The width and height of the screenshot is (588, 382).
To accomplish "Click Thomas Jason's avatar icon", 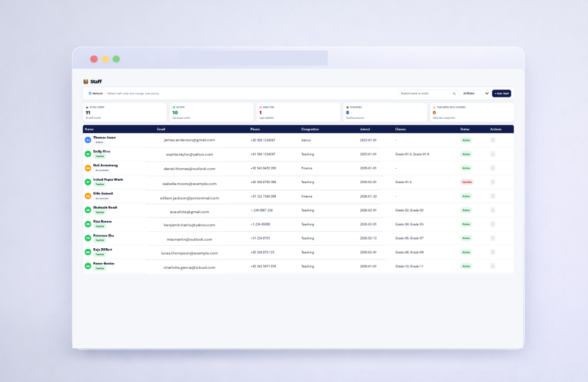I will point(88,140).
